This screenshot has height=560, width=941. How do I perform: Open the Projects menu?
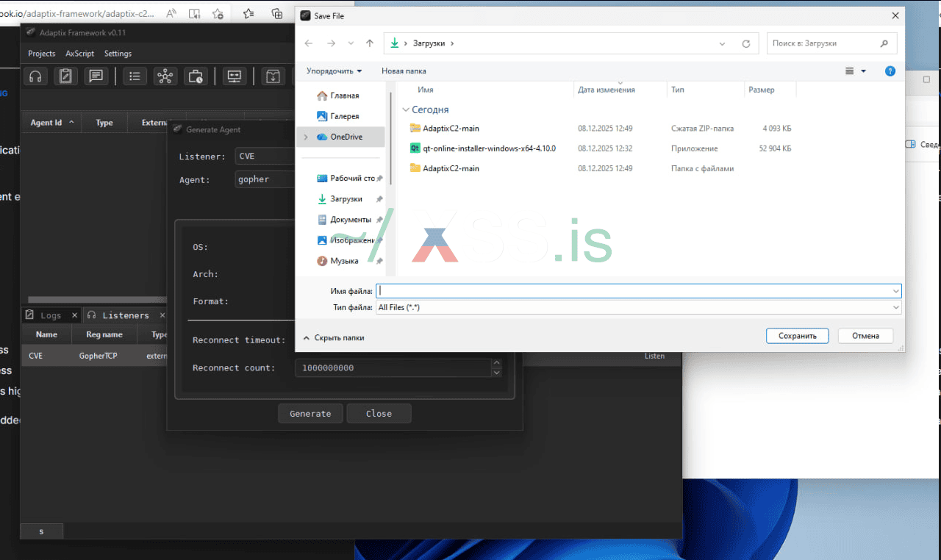(42, 54)
